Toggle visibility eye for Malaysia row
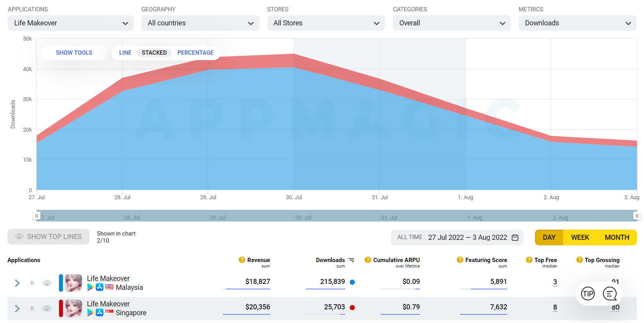This screenshot has width=644, height=323. click(x=47, y=283)
